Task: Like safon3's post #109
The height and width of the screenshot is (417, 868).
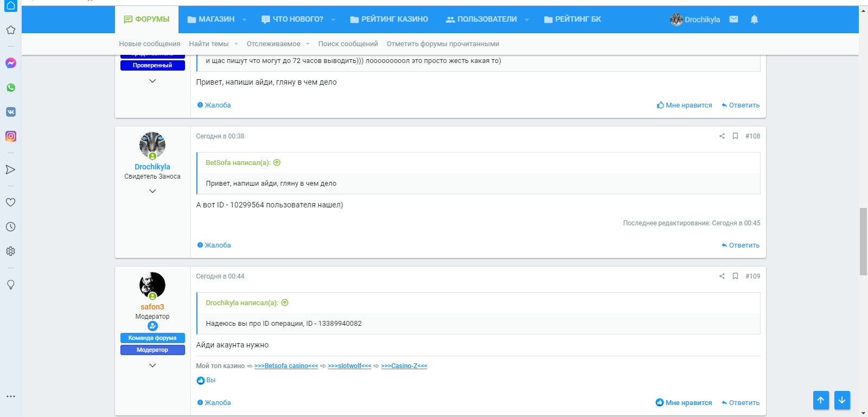Action: (684, 403)
